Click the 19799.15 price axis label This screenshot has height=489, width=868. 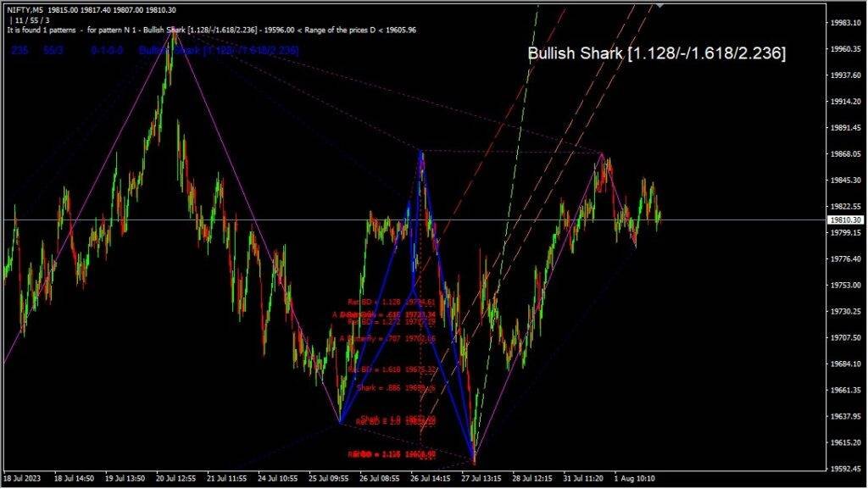[x=845, y=232]
